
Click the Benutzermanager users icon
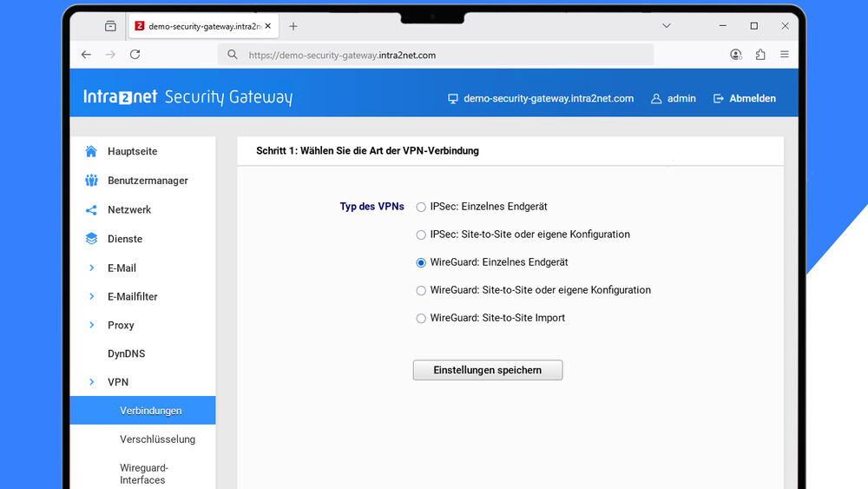pyautogui.click(x=91, y=181)
